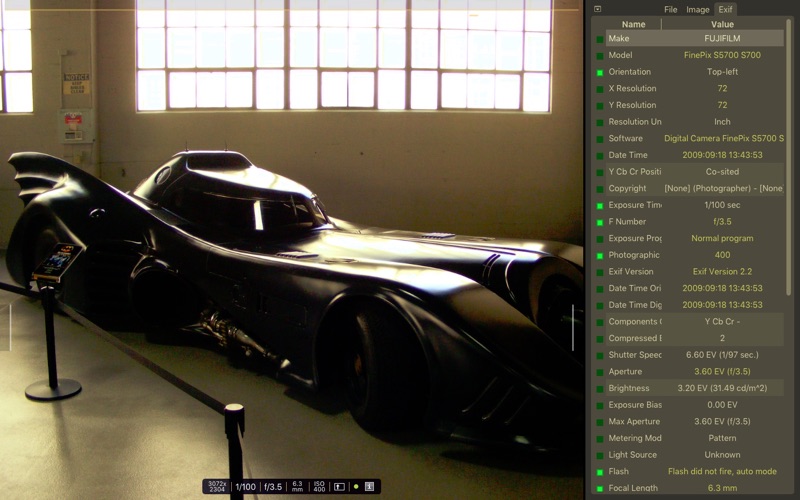This screenshot has height=500, width=800.
Task: Toggle the green square for Focal Length
Action: 599,489
